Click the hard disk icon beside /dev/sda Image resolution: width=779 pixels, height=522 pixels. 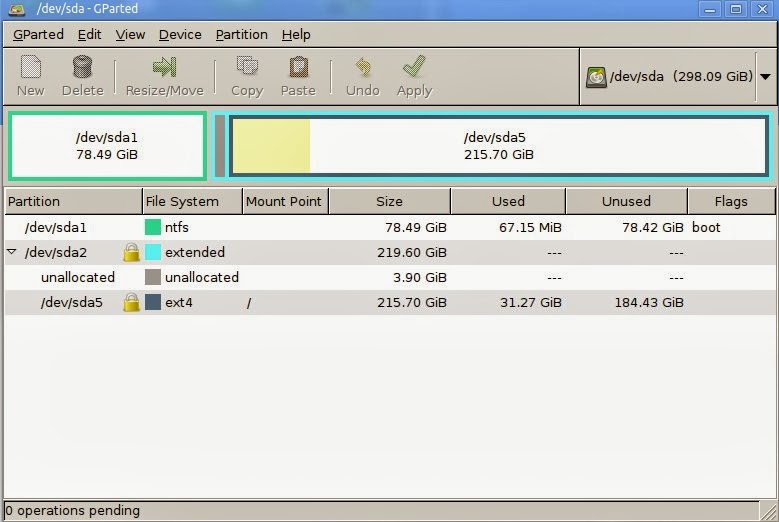pyautogui.click(x=596, y=77)
